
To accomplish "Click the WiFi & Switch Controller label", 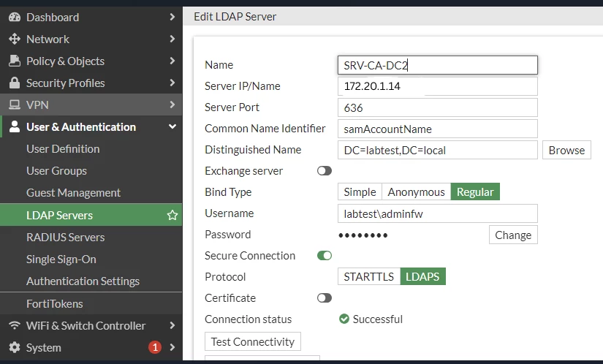I will pos(86,325).
